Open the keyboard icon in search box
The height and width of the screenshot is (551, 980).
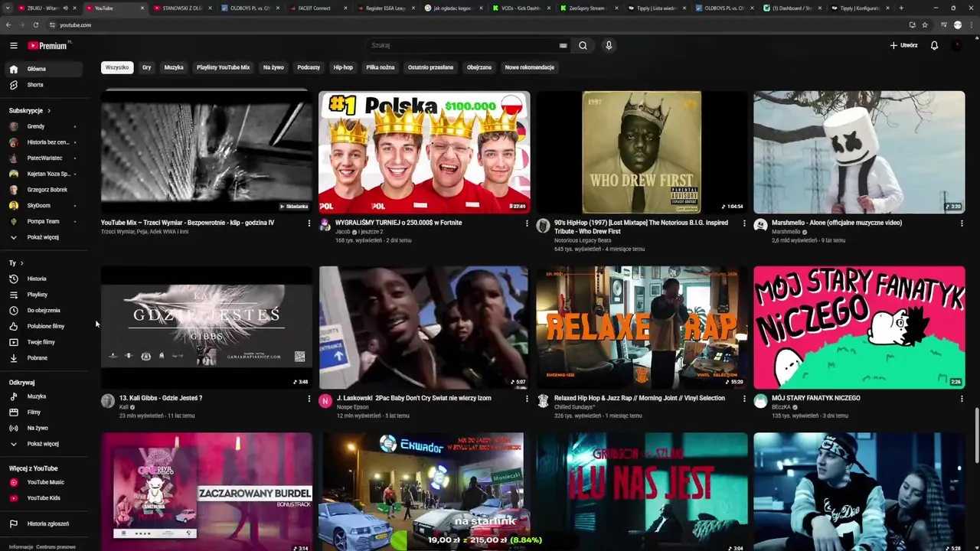click(x=563, y=46)
